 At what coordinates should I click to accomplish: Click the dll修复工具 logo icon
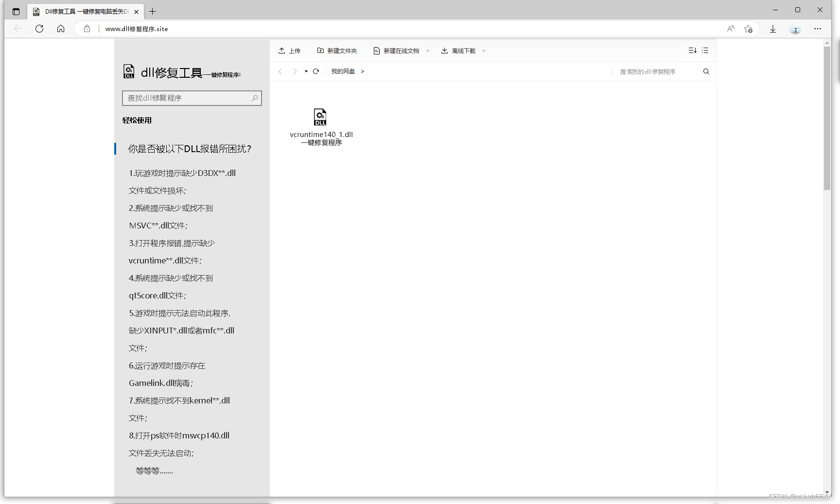(x=129, y=71)
